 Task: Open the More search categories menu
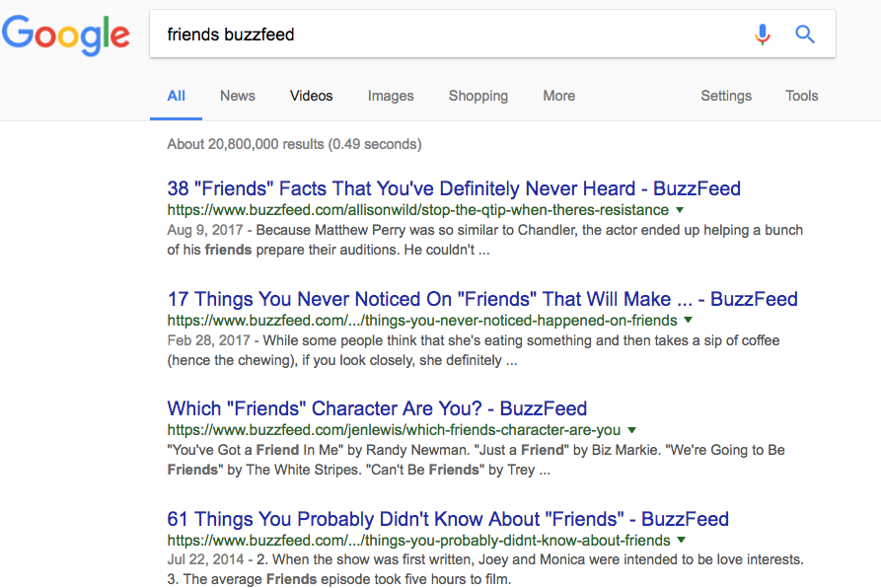[559, 96]
